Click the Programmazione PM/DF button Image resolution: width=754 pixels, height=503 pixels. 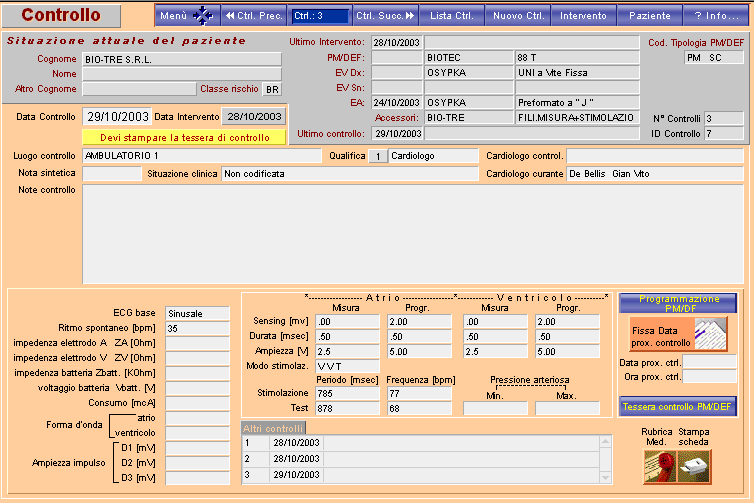pos(679,303)
